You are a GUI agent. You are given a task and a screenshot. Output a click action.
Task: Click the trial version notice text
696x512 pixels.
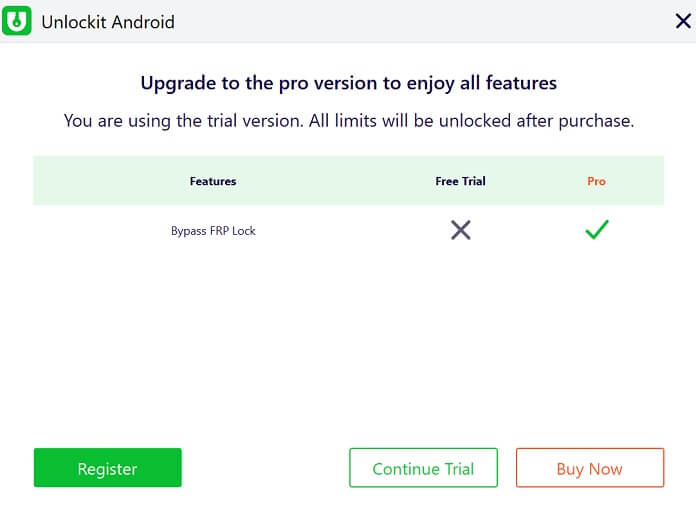(x=348, y=121)
